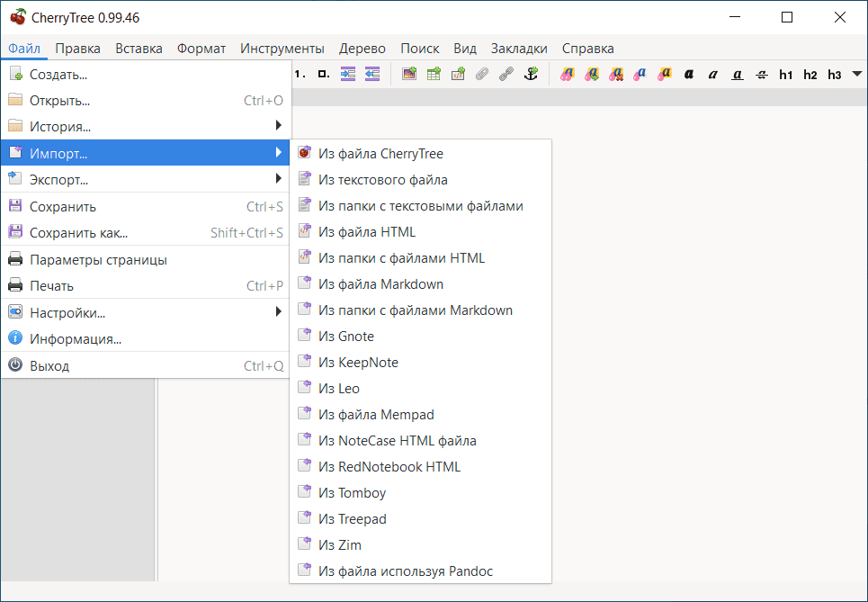Open the Дерево menu
Viewport: 868px width, 602px height.
point(362,49)
